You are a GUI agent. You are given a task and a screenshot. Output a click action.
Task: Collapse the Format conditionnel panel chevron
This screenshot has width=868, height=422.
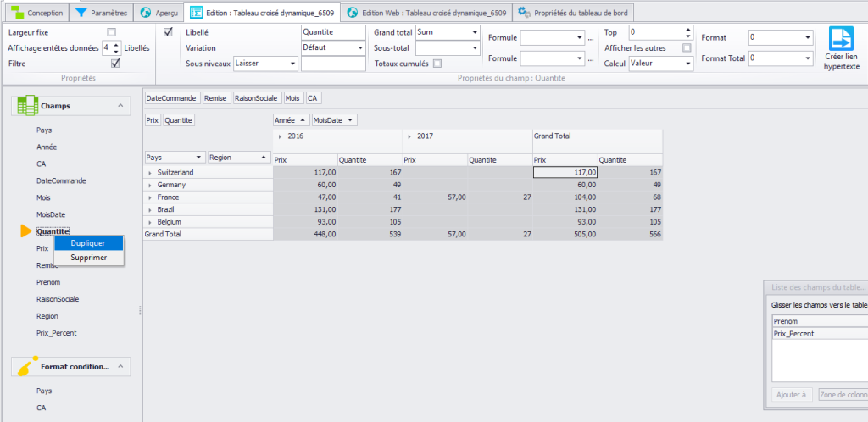120,366
